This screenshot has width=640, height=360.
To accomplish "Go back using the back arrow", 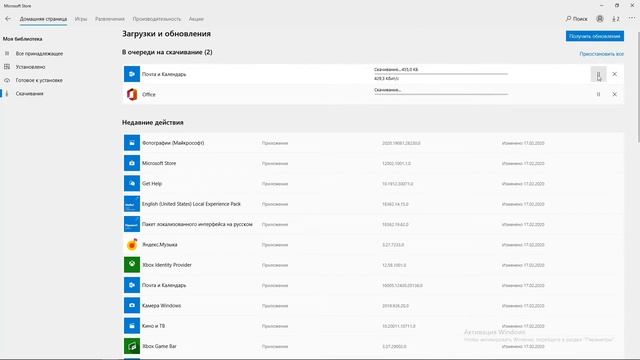I will (8, 19).
